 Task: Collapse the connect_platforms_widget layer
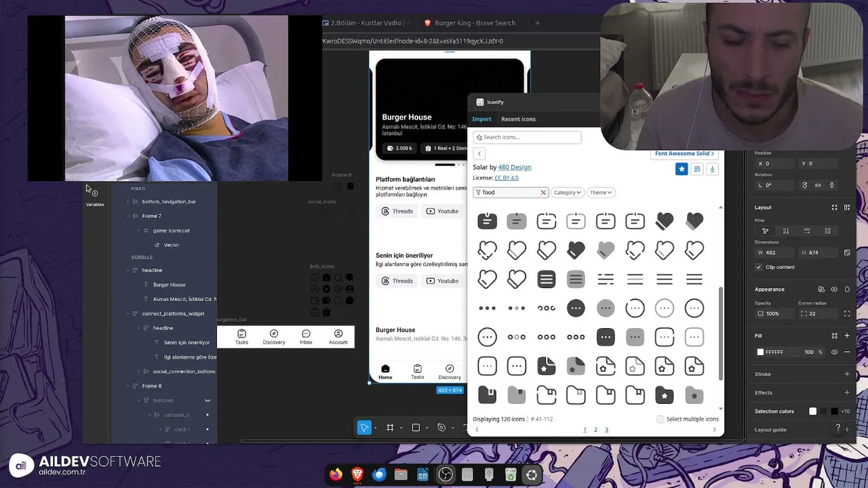coord(127,314)
